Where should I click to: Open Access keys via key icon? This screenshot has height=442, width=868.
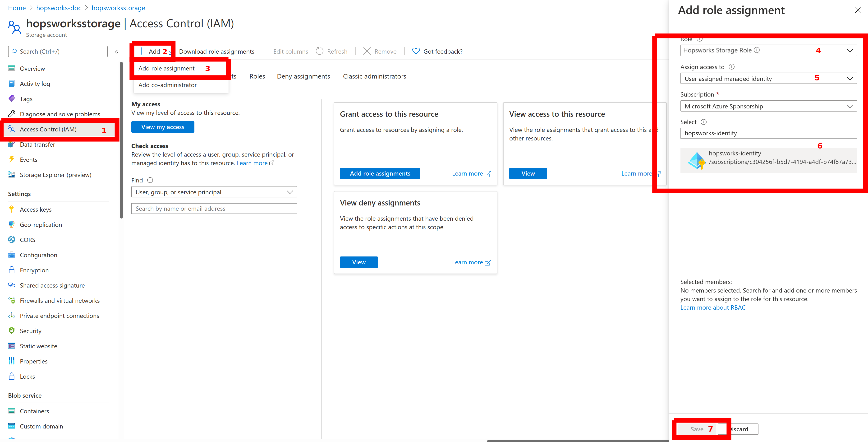click(x=11, y=209)
